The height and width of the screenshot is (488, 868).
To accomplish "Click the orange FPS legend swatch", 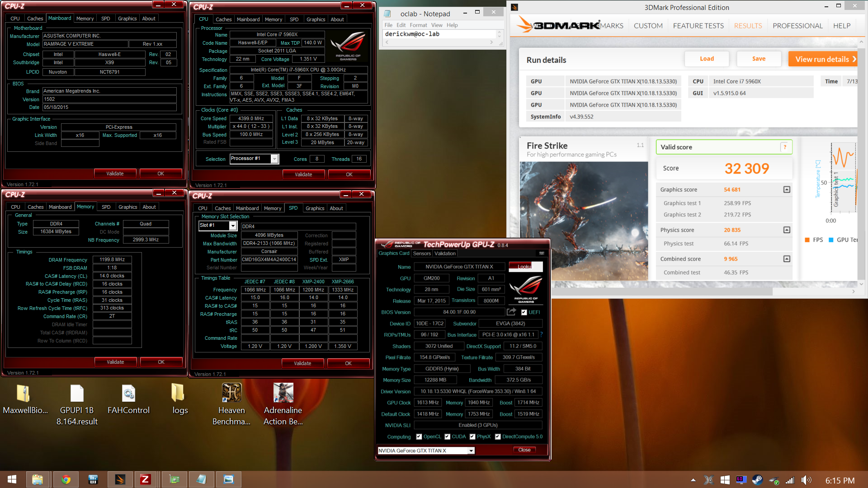I will pos(807,240).
